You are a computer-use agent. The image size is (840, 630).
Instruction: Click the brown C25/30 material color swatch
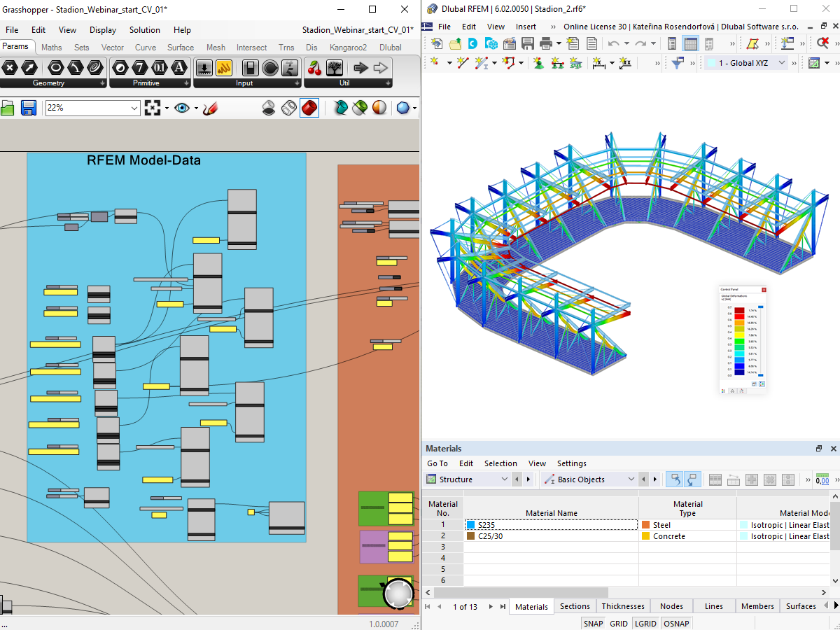[470, 536]
